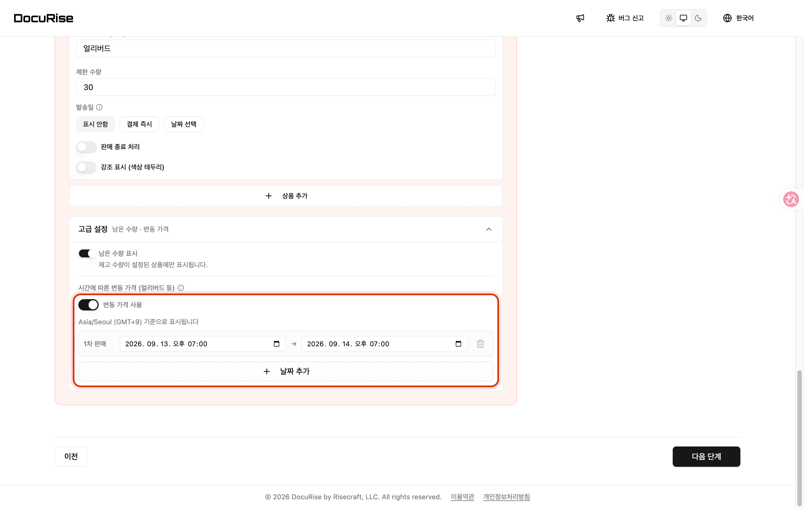Click 버그 신고 label in the header
Screen dimensions: 812x508
tap(631, 18)
